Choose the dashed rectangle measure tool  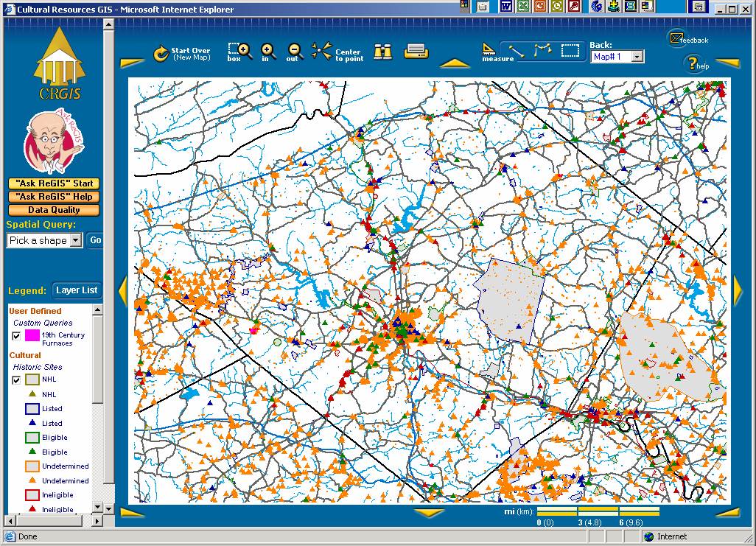(570, 52)
